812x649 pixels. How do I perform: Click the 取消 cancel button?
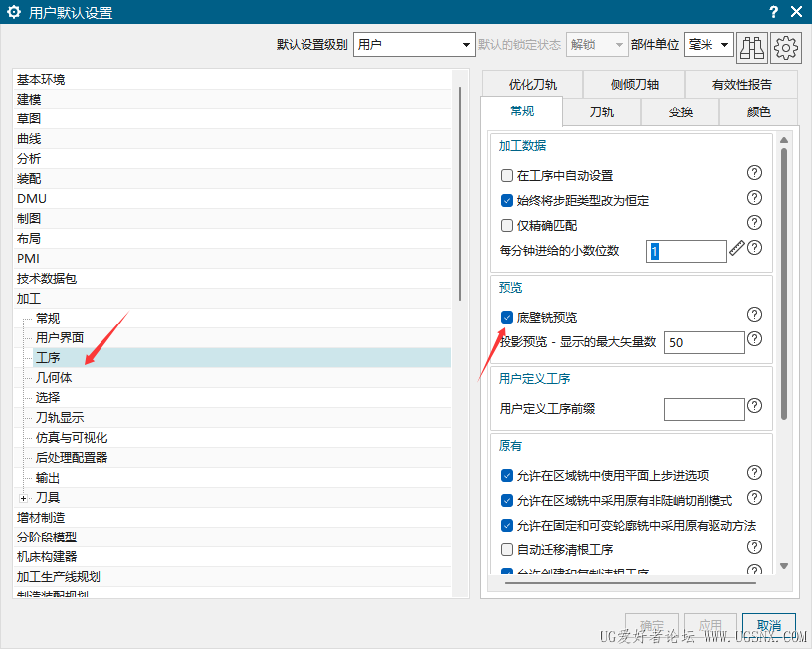tap(767, 624)
